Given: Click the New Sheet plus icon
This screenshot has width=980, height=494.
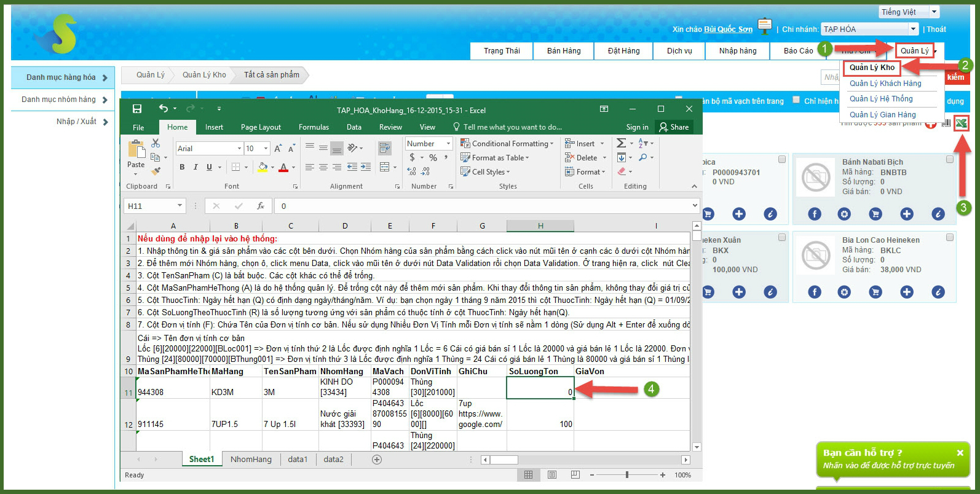Looking at the screenshot, I should tap(377, 460).
